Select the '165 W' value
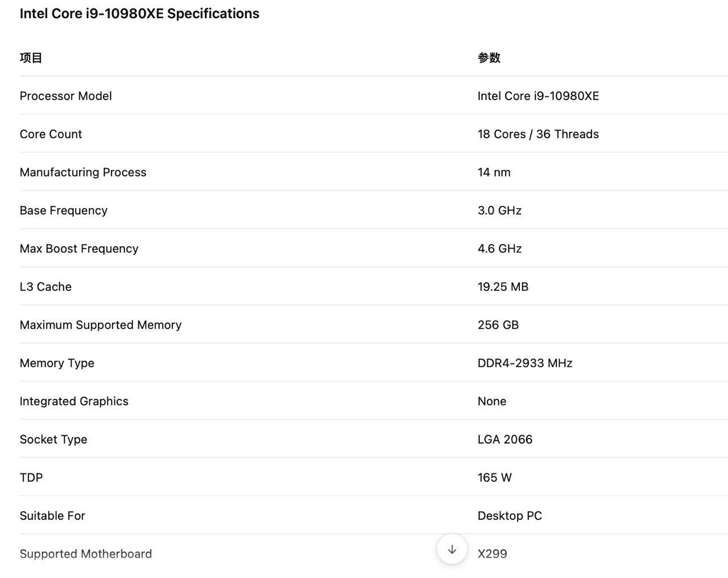 coord(495,477)
